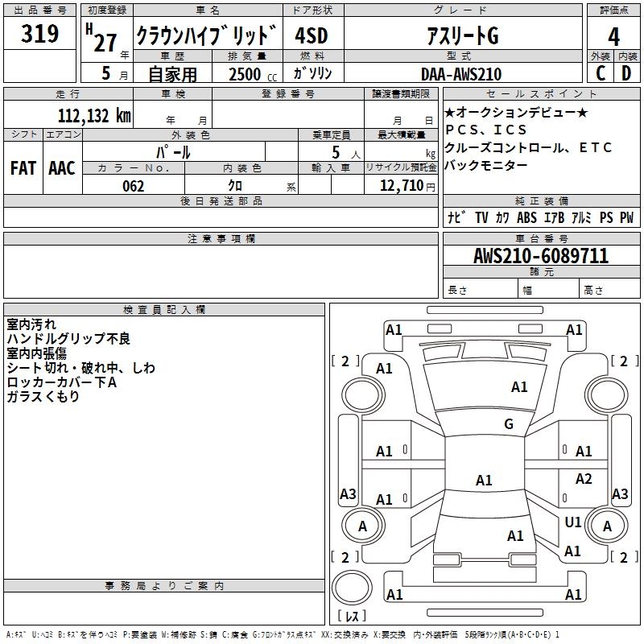Click the A1 mark on the roof center
The width and height of the screenshot is (644, 644).
484,481
